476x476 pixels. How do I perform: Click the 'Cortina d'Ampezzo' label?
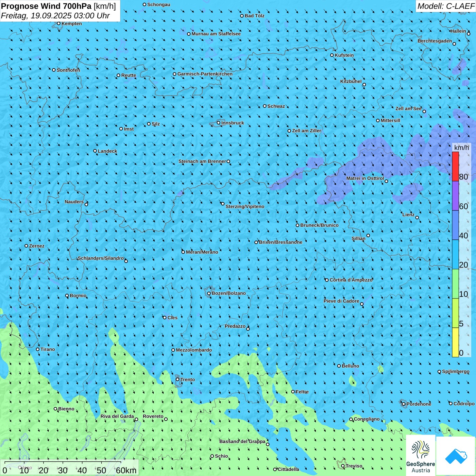351,280
